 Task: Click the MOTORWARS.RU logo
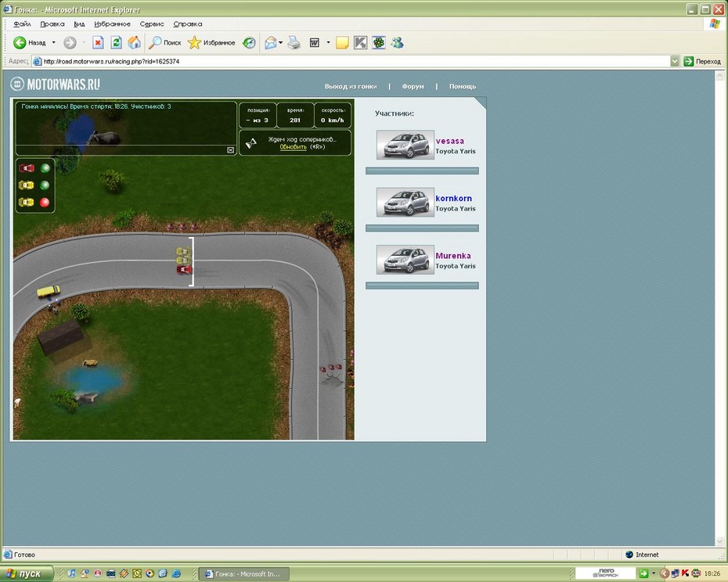point(56,84)
